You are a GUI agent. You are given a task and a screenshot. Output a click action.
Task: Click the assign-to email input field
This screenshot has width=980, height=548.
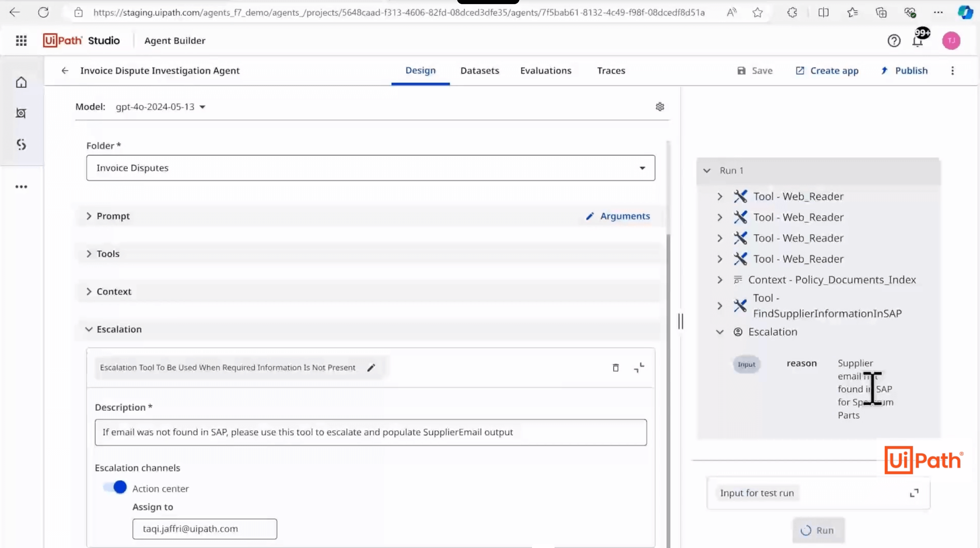204,529
